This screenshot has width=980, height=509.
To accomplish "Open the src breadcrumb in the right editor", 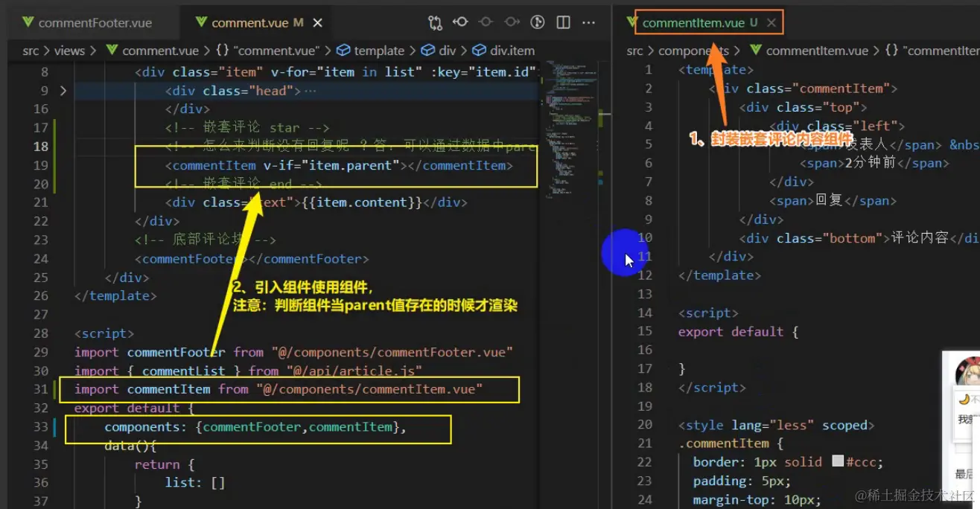I will (x=634, y=51).
